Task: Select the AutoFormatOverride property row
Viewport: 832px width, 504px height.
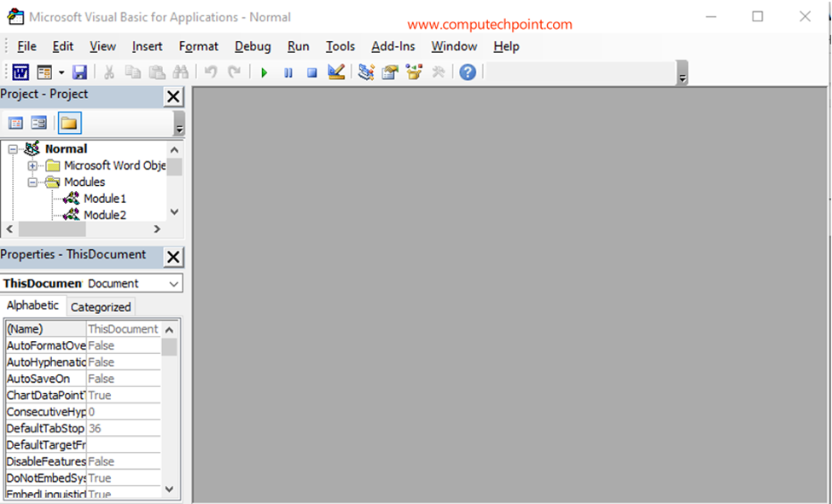Action: click(x=83, y=345)
